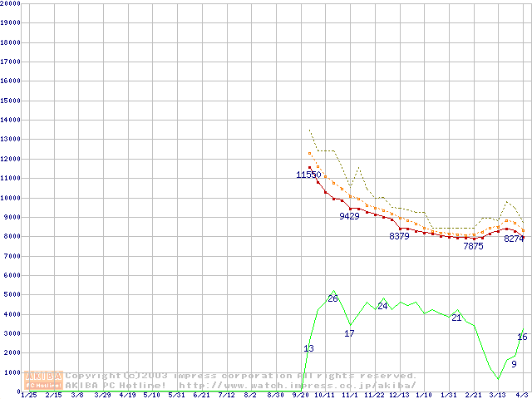Click the 20000 label on y-axis

(x=10, y=3)
